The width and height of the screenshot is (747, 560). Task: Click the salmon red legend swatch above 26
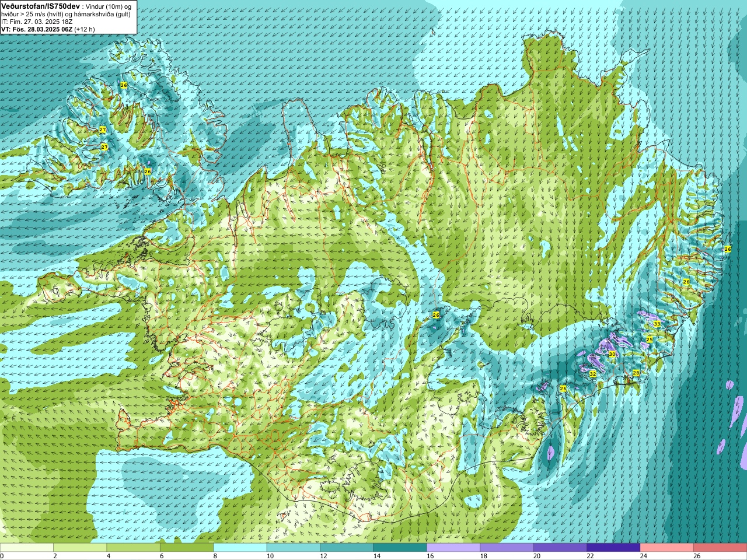click(x=720, y=548)
